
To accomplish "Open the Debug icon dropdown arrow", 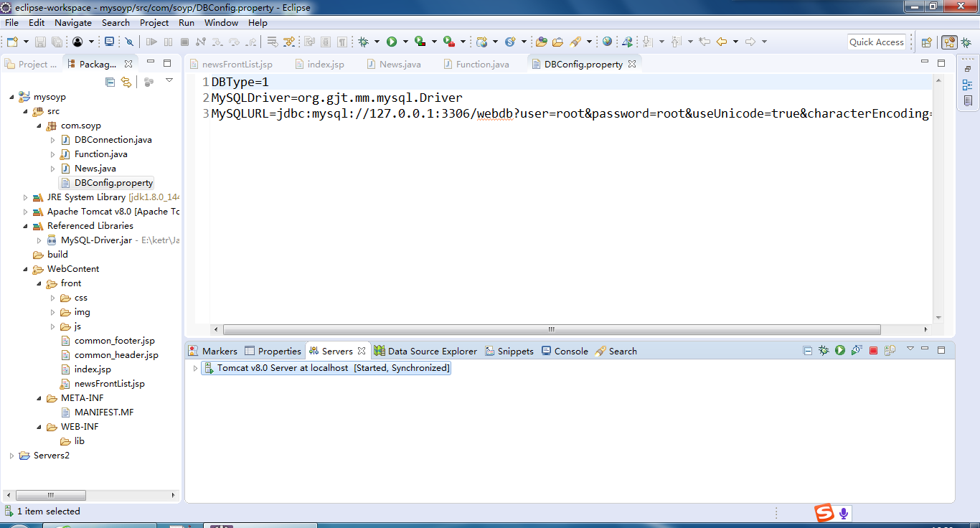I will click(x=377, y=42).
